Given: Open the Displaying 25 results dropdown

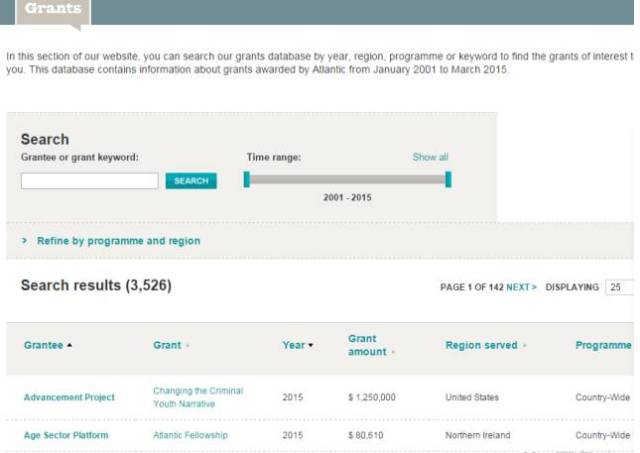Looking at the screenshot, I should [x=619, y=287].
